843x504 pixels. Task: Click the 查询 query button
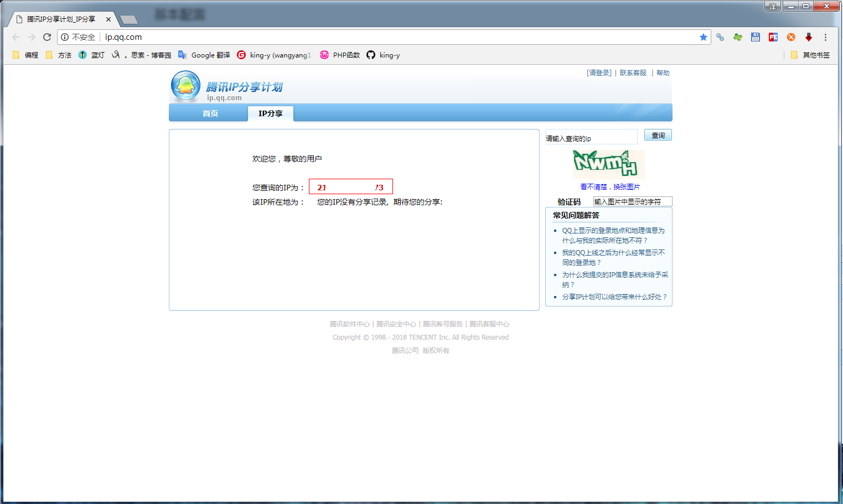(x=658, y=135)
